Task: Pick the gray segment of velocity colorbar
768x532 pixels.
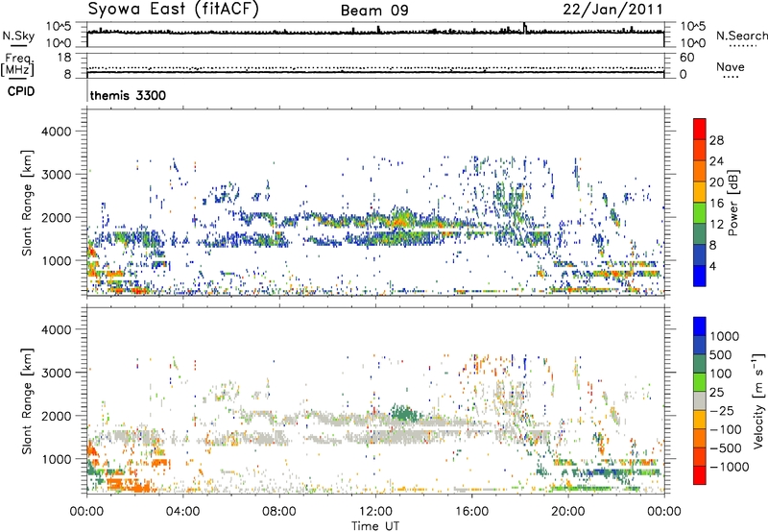Action: pos(700,400)
